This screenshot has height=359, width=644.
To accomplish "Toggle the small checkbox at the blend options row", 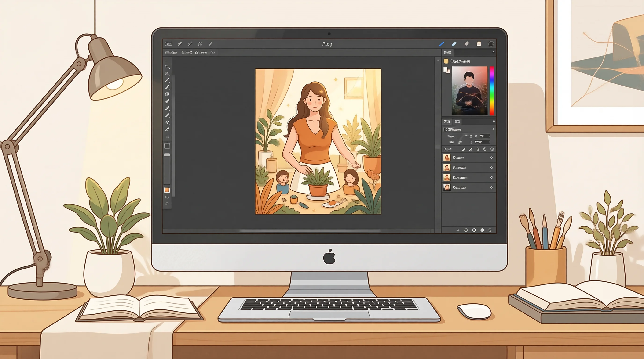I will tap(446, 129).
